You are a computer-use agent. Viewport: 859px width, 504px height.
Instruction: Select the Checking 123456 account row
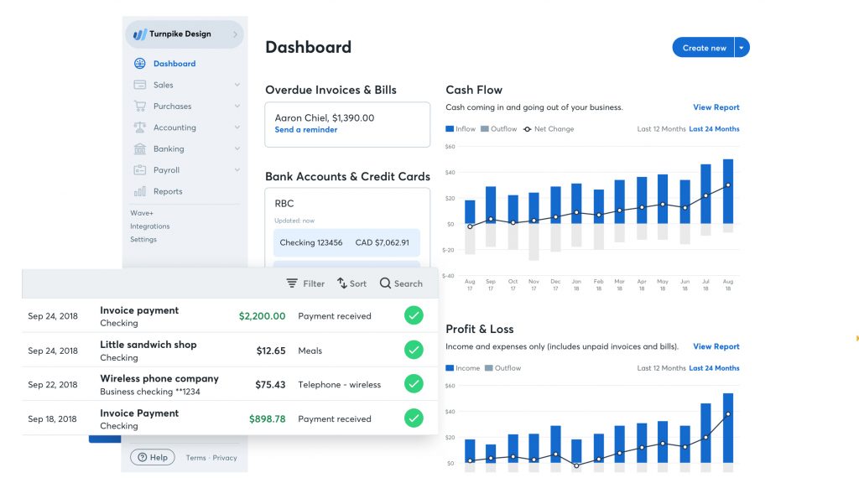[x=346, y=242]
